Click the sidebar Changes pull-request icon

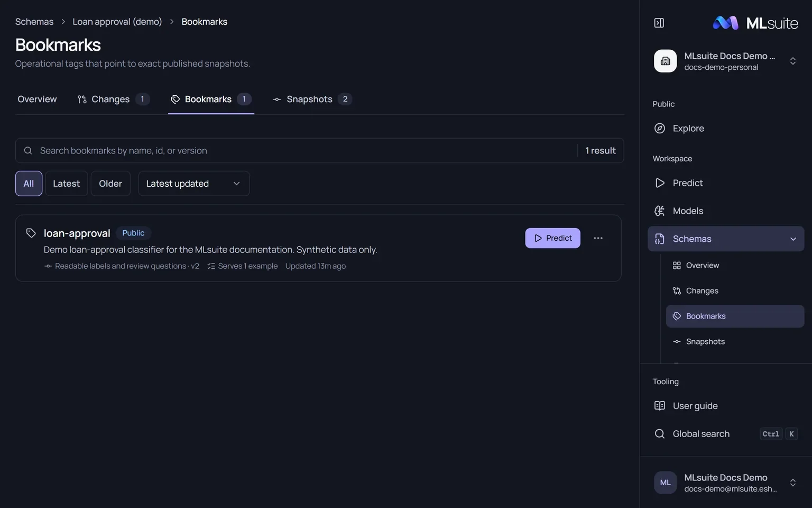(x=677, y=291)
